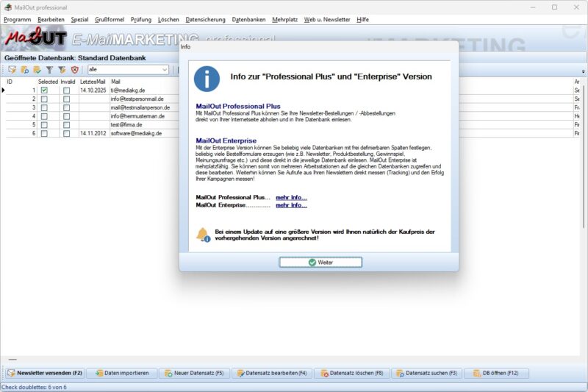This screenshot has height=392, width=588.
Task: Open the Spezial menu
Action: point(79,20)
